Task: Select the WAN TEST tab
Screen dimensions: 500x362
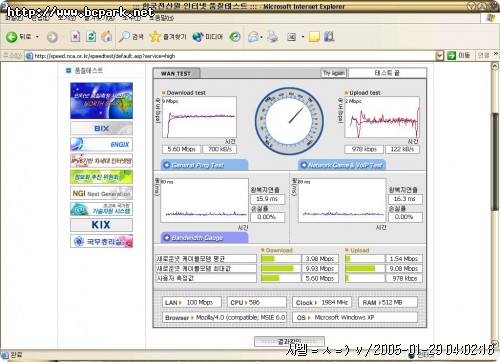Action: coord(176,73)
